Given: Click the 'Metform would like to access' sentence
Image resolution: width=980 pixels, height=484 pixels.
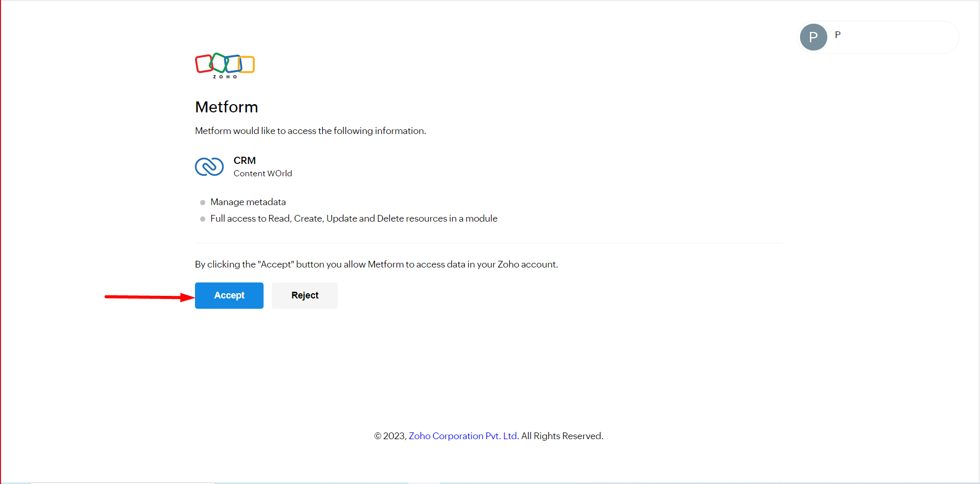Looking at the screenshot, I should 311,131.
